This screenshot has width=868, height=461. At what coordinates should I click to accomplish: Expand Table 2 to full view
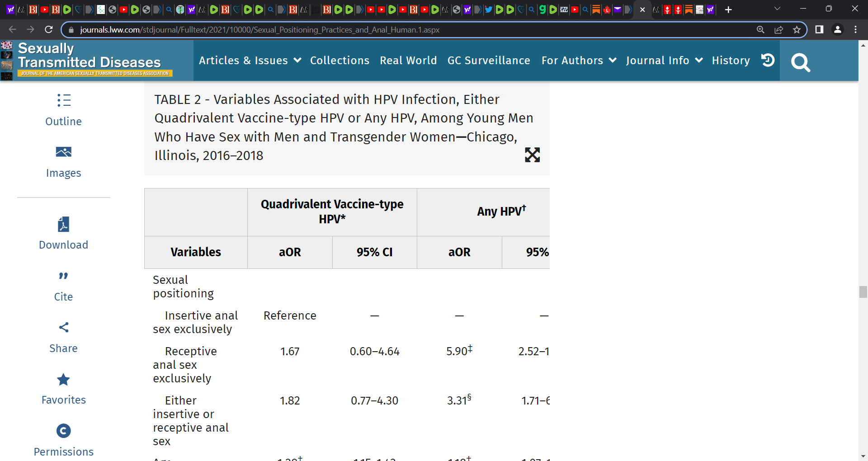pyautogui.click(x=532, y=155)
